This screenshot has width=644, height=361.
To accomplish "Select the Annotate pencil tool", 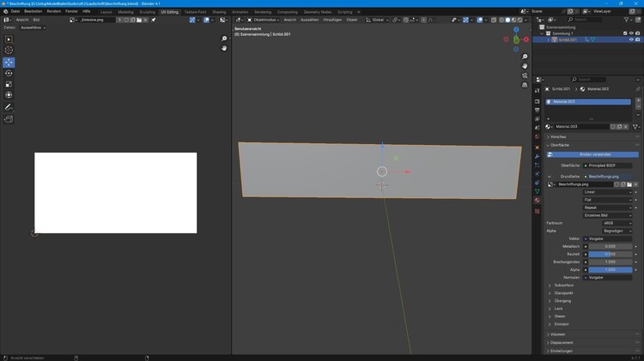I will [x=9, y=106].
